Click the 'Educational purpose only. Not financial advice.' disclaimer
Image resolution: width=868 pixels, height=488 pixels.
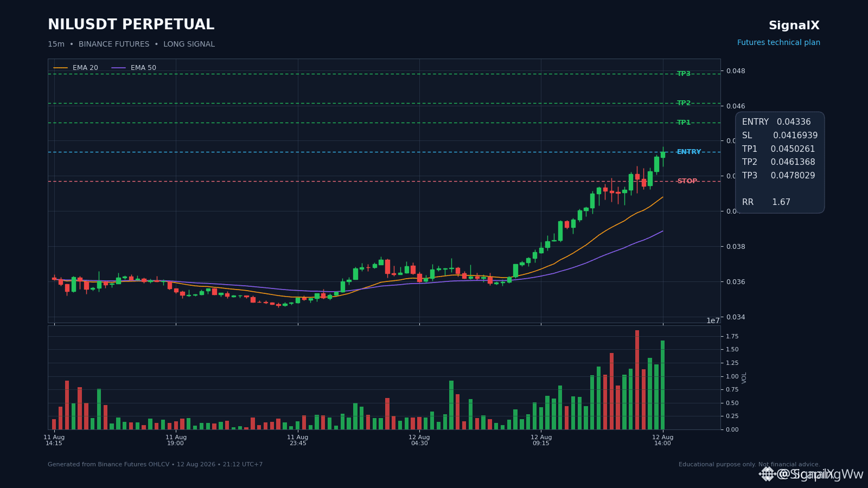click(749, 465)
